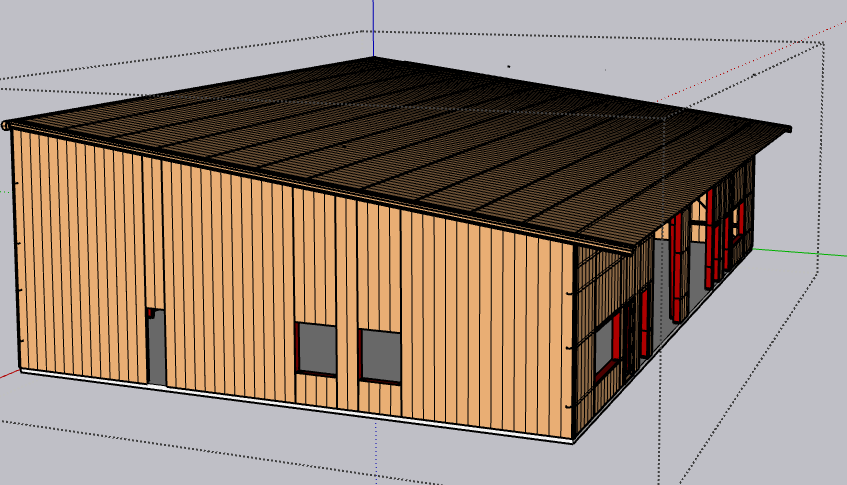This screenshot has width=847, height=485.
Task: Select the red-framed window on the side wall
Action: tap(606, 347)
